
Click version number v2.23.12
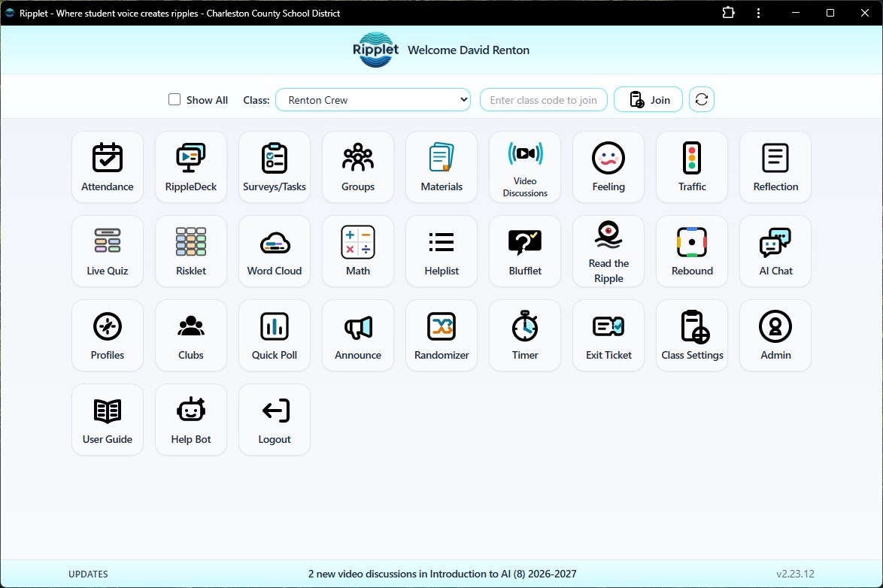tap(795, 574)
